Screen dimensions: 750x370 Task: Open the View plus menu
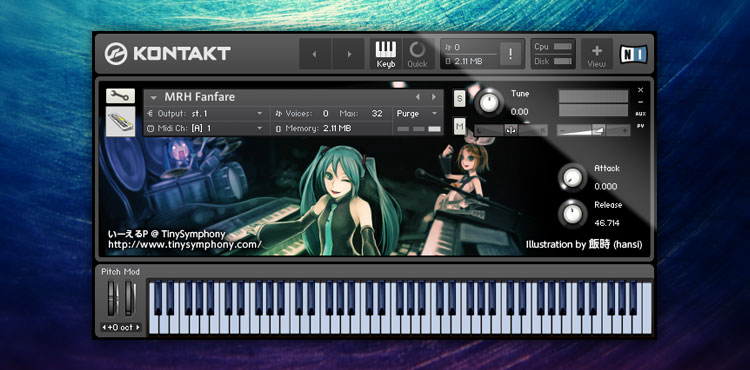click(596, 54)
